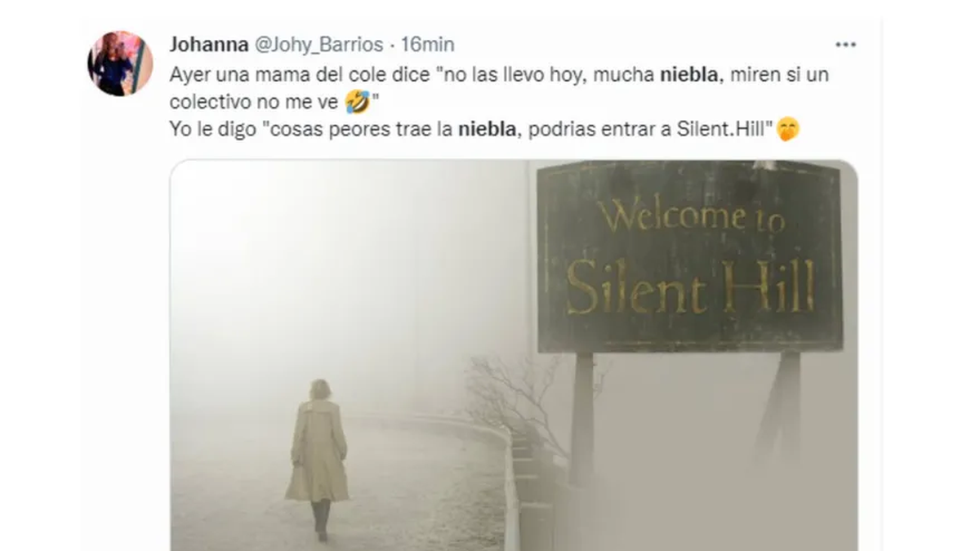
Task: Click the bold niebla after "mucha"
Action: pos(690,75)
